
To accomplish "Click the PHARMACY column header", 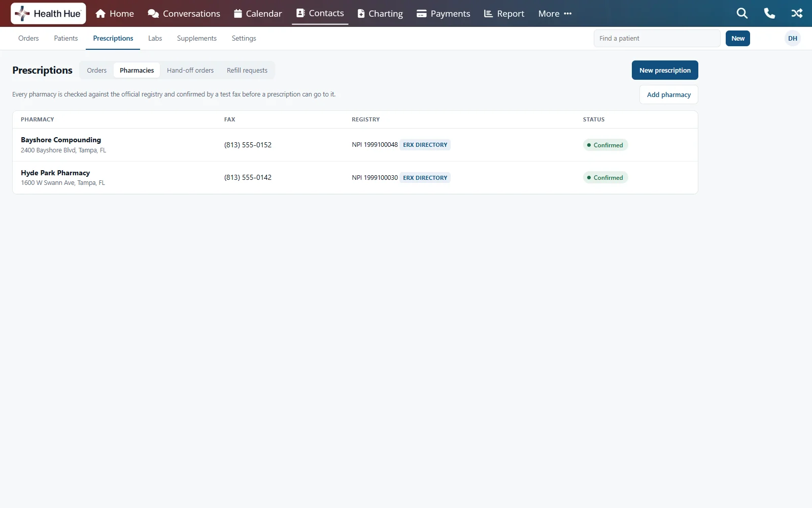I will (38, 120).
